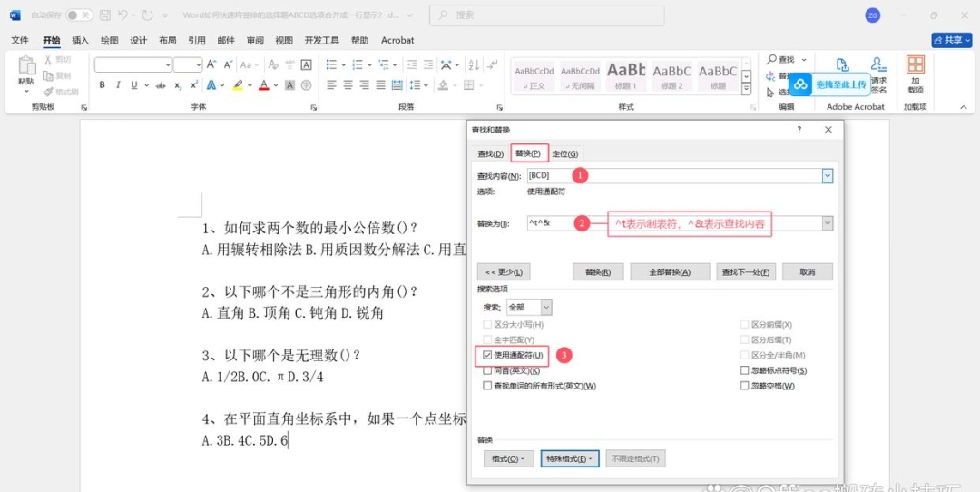The image size is (980, 492).
Task: Decrease font size with the shrink icon
Action: pyautogui.click(x=228, y=64)
